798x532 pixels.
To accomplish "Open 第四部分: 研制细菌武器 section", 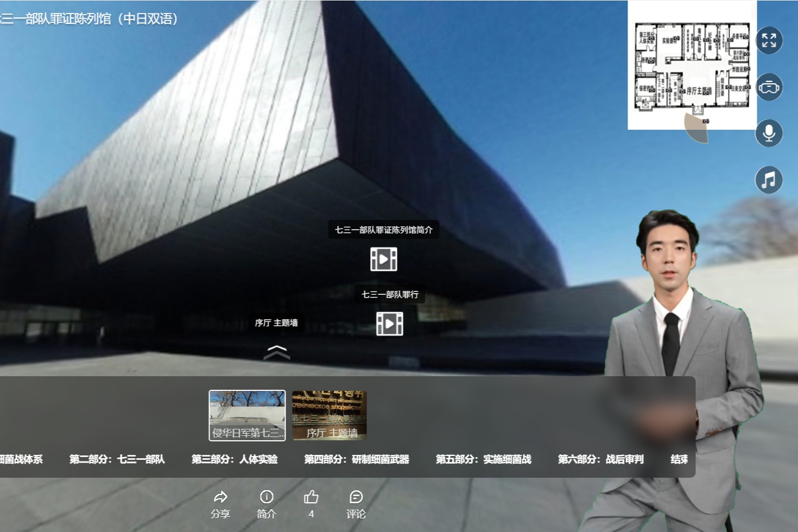I will 357,459.
